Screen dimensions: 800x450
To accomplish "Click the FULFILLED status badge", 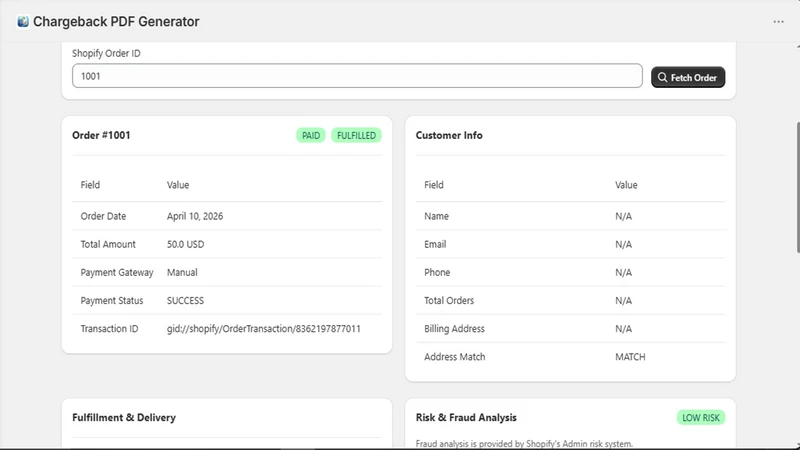I will coord(356,135).
